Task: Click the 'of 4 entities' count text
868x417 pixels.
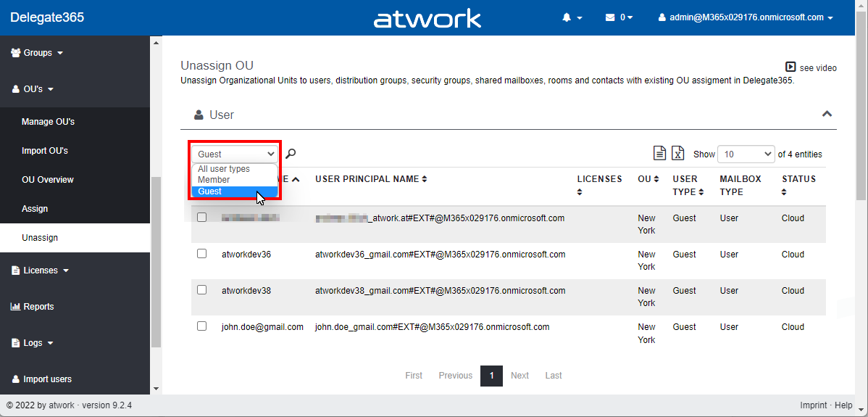Action: [x=800, y=154]
